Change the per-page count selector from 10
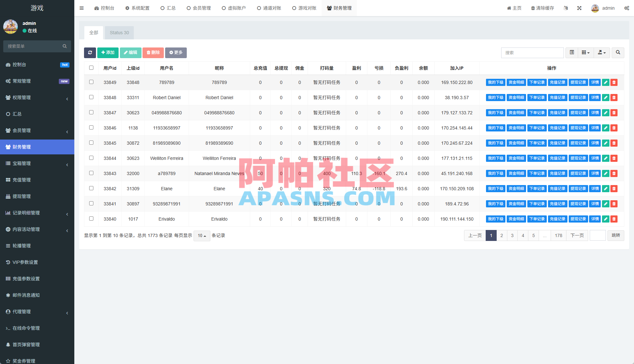This screenshot has height=364, width=634. click(202, 235)
